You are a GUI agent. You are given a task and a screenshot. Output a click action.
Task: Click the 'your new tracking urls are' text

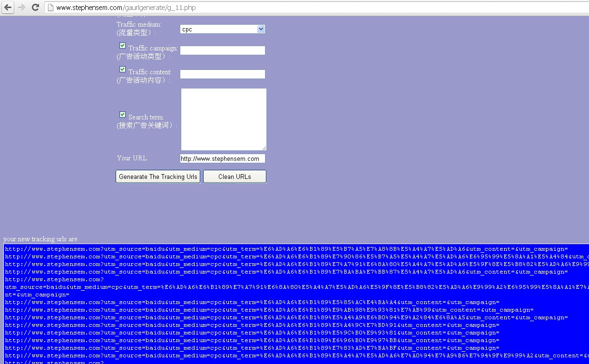[40, 239]
